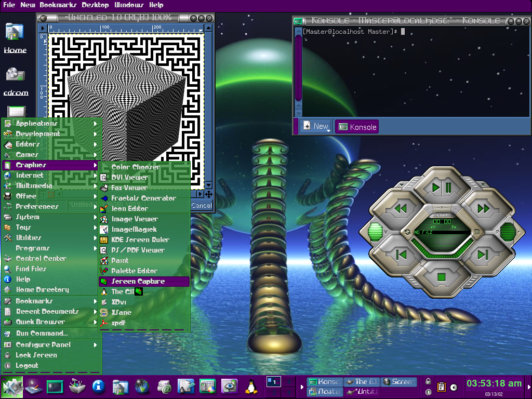Click Lock Screen in the K menu

pos(51,355)
